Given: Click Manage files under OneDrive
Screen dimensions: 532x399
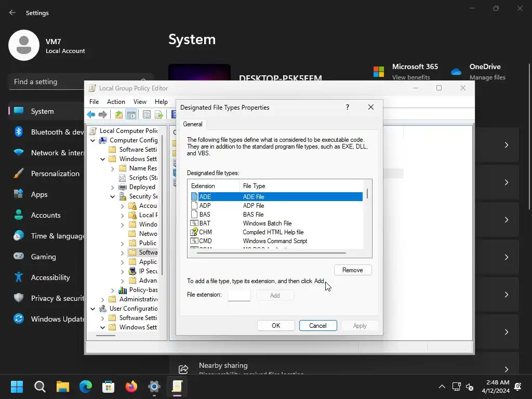Looking at the screenshot, I should pyautogui.click(x=487, y=77).
